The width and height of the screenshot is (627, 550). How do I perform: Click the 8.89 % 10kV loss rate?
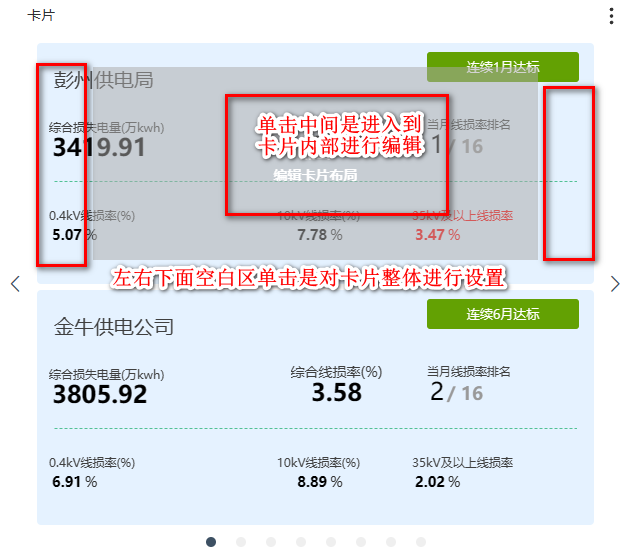(x=319, y=482)
